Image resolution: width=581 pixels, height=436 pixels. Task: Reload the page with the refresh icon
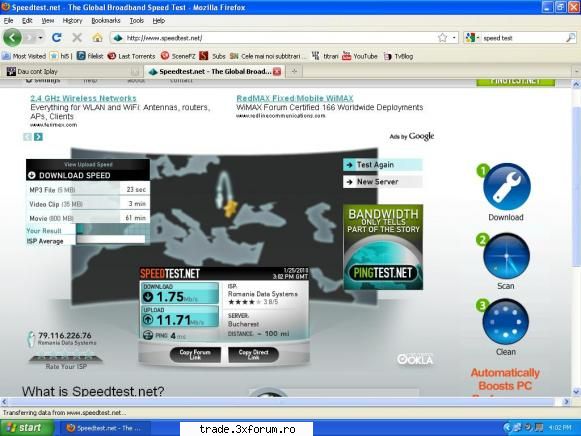click(x=57, y=37)
